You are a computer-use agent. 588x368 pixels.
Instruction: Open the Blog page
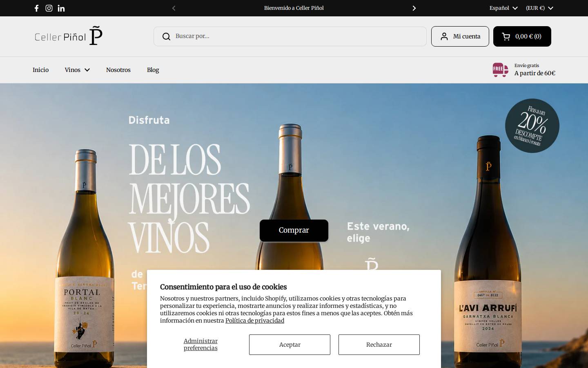pyautogui.click(x=153, y=70)
